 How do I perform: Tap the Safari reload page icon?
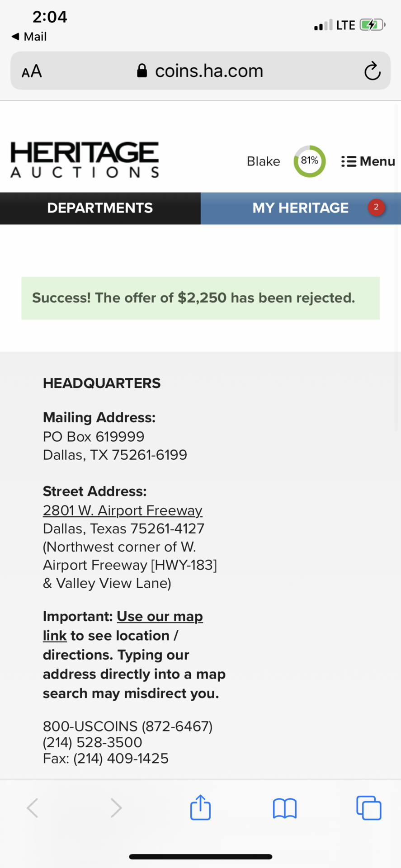click(372, 71)
